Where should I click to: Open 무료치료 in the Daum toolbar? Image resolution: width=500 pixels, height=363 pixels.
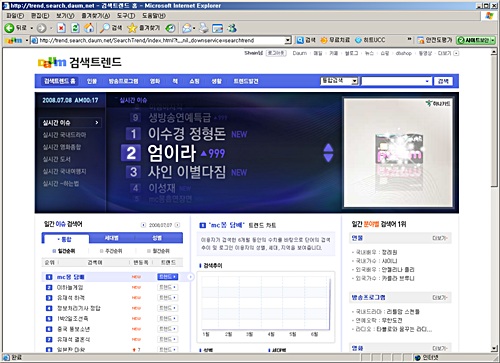point(335,40)
